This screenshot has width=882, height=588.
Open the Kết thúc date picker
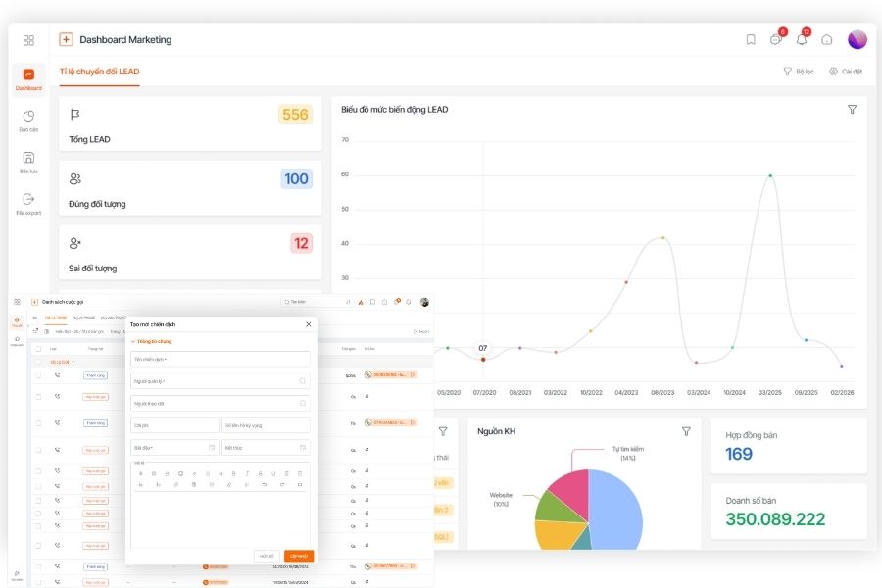(266, 448)
